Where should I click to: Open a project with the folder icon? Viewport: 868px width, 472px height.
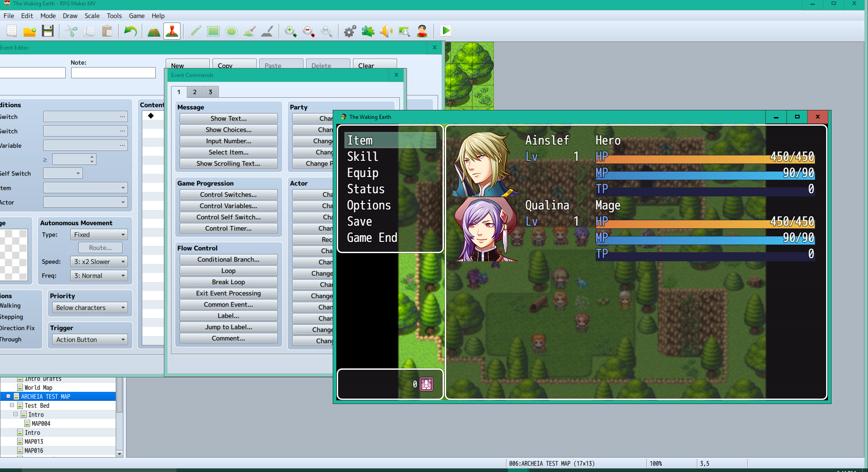[30, 31]
